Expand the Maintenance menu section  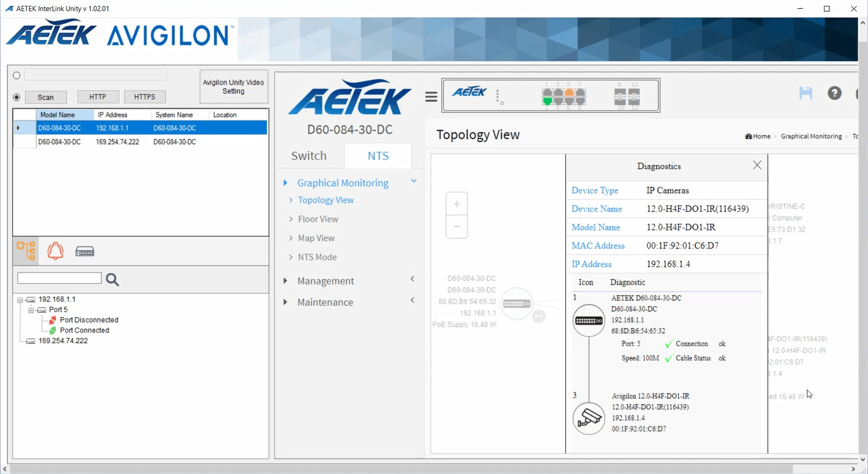[325, 303]
